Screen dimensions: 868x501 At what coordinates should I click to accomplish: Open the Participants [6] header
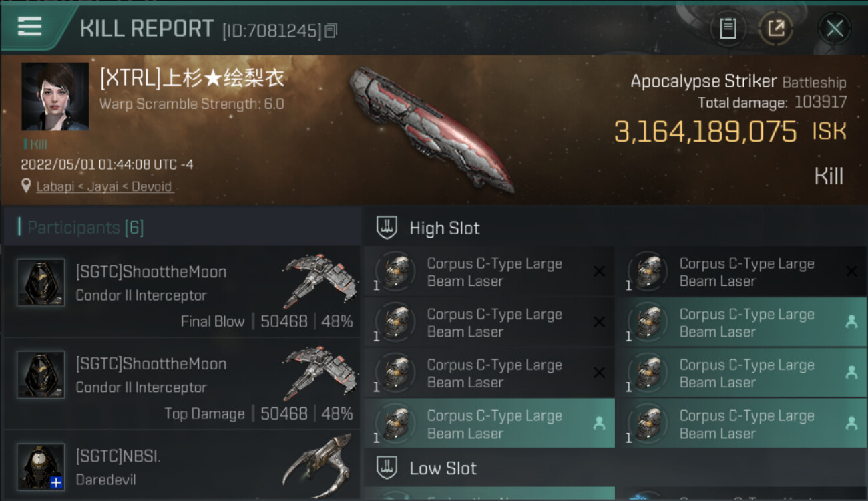tap(85, 228)
